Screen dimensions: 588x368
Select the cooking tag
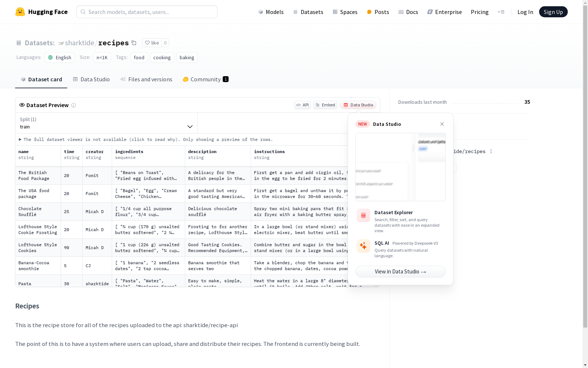(162, 57)
